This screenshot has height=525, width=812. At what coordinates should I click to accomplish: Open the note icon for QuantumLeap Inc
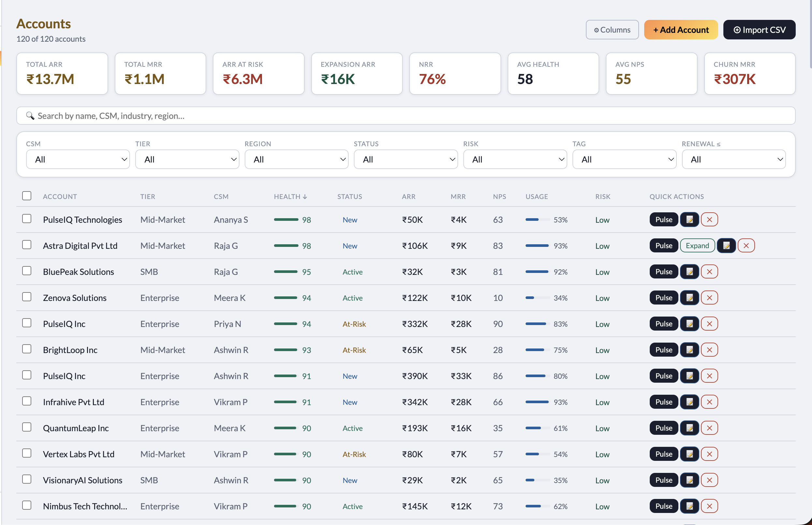(689, 428)
